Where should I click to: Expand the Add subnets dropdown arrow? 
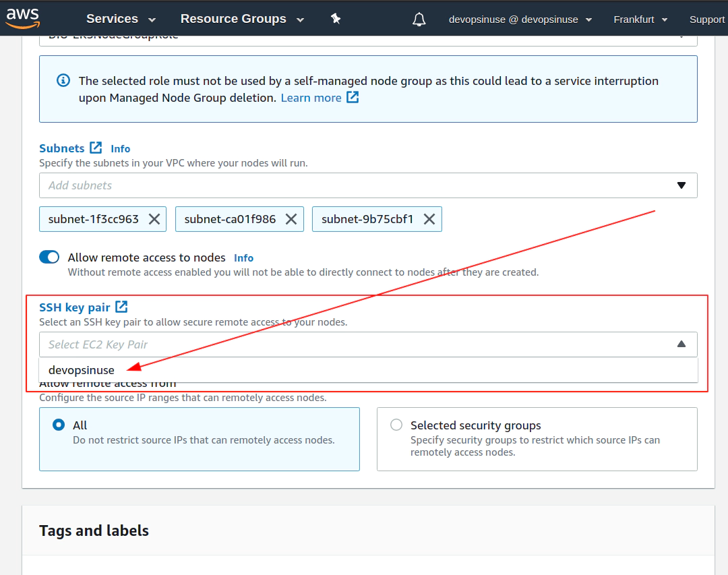(681, 185)
